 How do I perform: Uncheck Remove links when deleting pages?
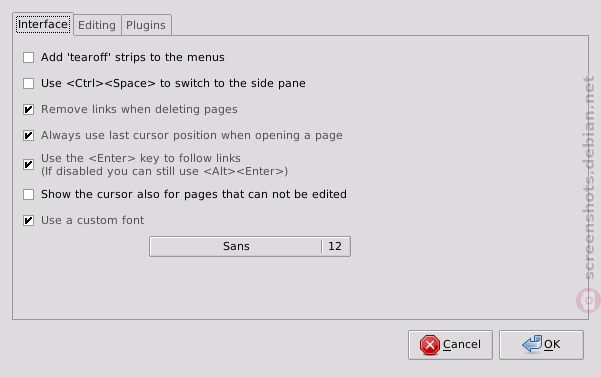[28, 110]
